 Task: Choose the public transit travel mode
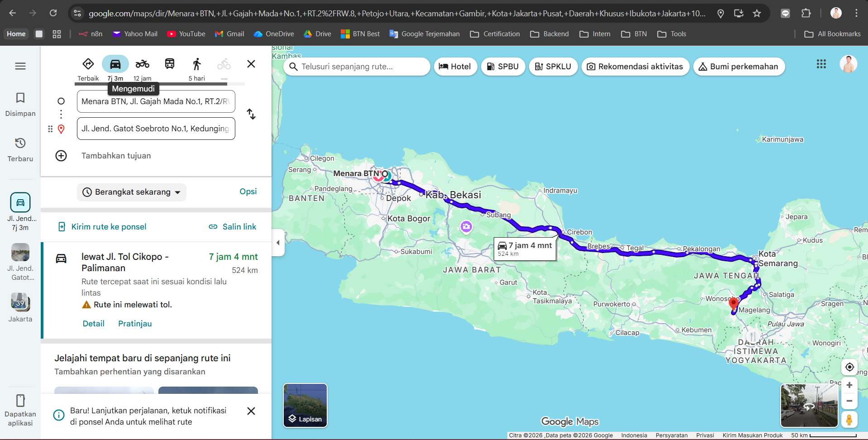(170, 64)
